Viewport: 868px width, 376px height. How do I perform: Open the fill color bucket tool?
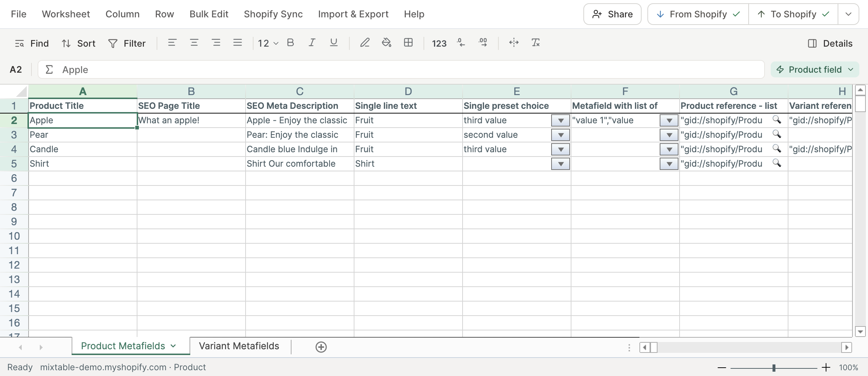(x=387, y=43)
